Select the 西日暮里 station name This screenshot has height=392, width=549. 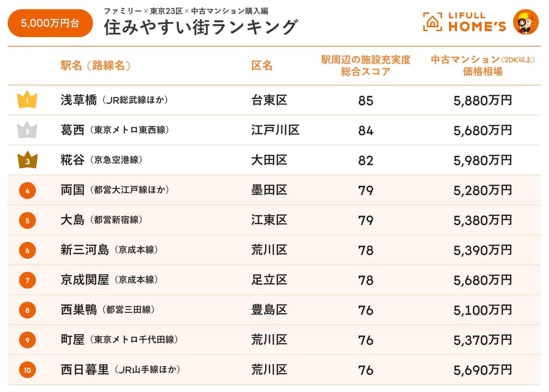pos(85,370)
